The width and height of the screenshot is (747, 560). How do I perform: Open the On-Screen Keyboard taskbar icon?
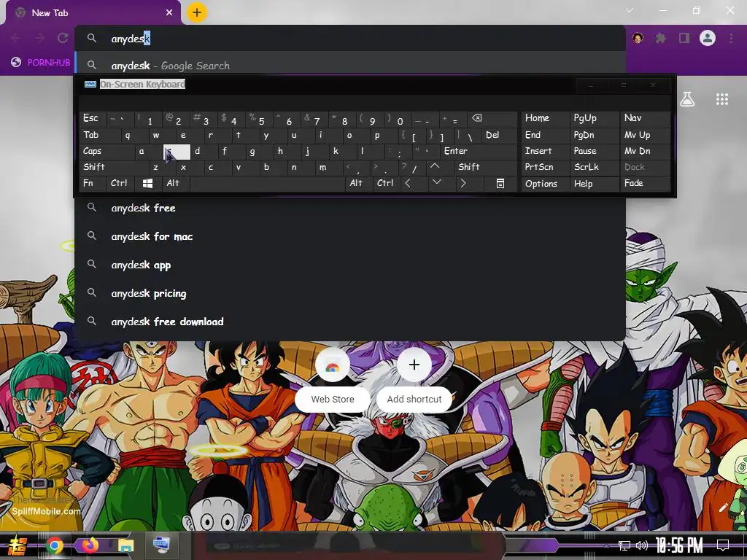click(x=161, y=545)
